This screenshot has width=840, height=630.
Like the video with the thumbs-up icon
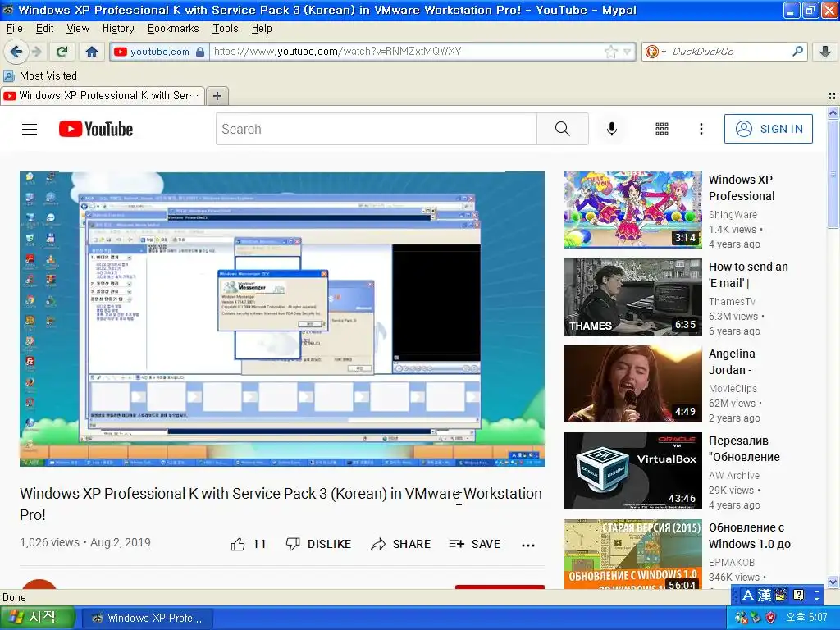[238, 545]
